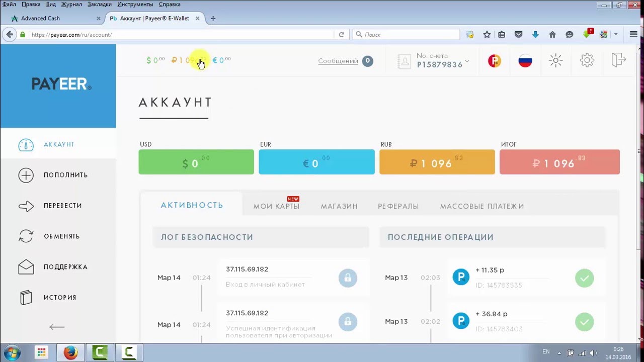Screen dimensions: 644x362
Task: Open Firefox from the taskbar
Action: [x=70, y=352]
